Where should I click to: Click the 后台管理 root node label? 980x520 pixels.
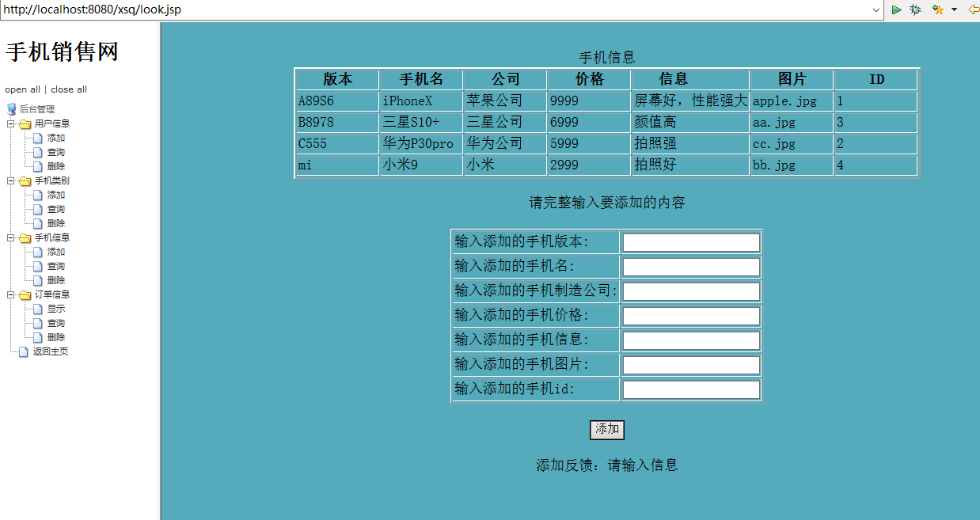pyautogui.click(x=37, y=109)
